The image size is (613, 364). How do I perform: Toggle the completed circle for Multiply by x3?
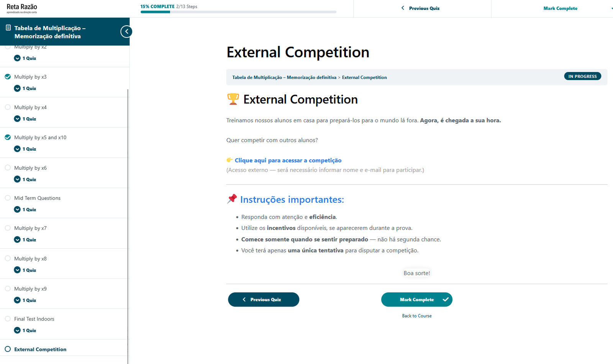(8, 77)
